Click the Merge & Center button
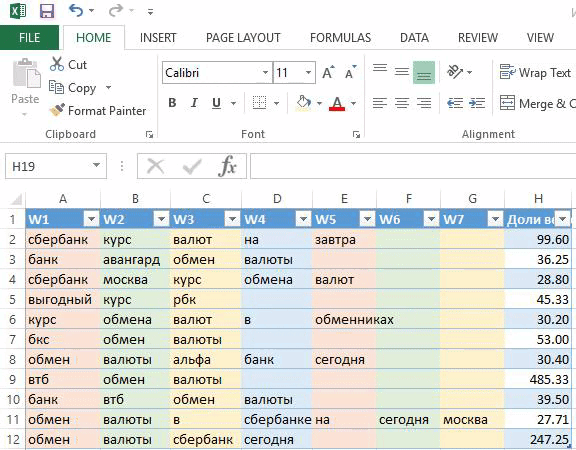This screenshot has height=450, width=576. (537, 103)
